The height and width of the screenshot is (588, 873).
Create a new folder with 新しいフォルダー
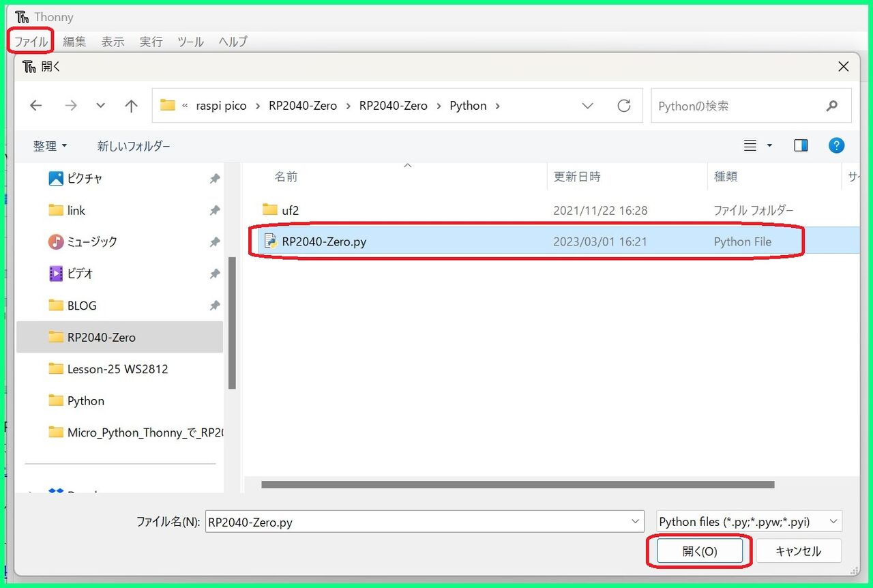coord(134,146)
